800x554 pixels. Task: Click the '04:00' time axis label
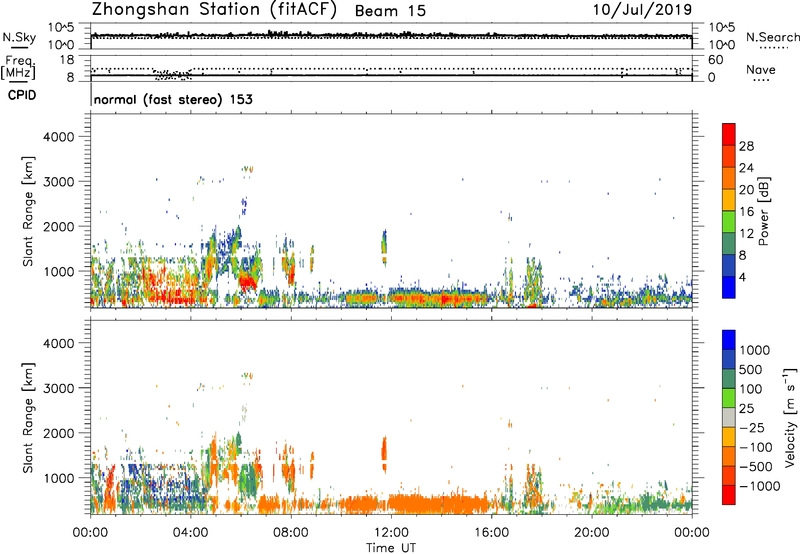click(190, 533)
